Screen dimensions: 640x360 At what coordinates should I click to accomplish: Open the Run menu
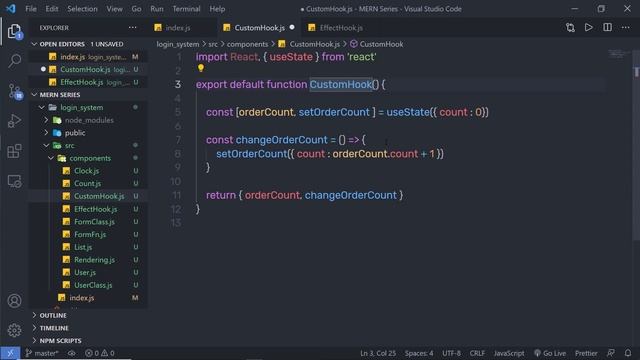click(x=156, y=9)
